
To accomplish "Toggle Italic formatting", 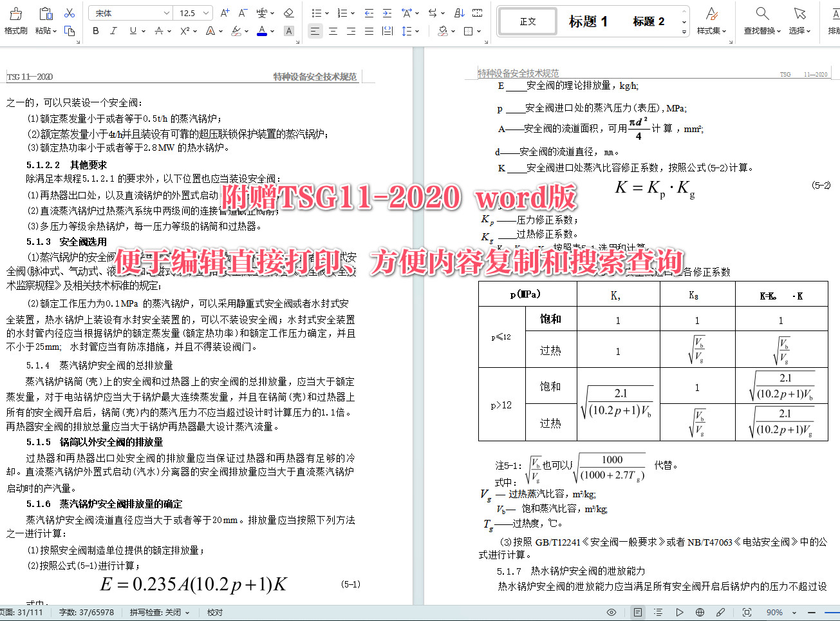I will [114, 31].
